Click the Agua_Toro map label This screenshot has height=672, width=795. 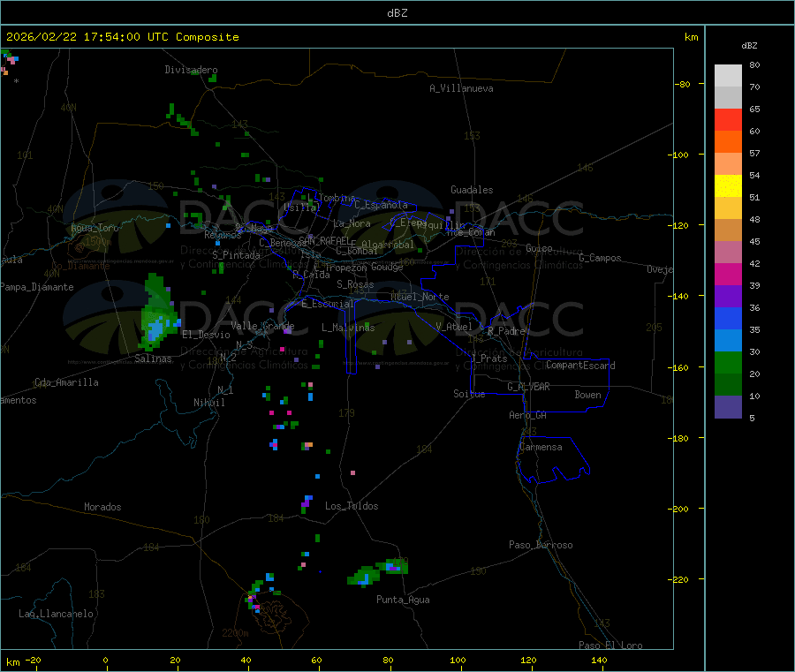click(95, 228)
